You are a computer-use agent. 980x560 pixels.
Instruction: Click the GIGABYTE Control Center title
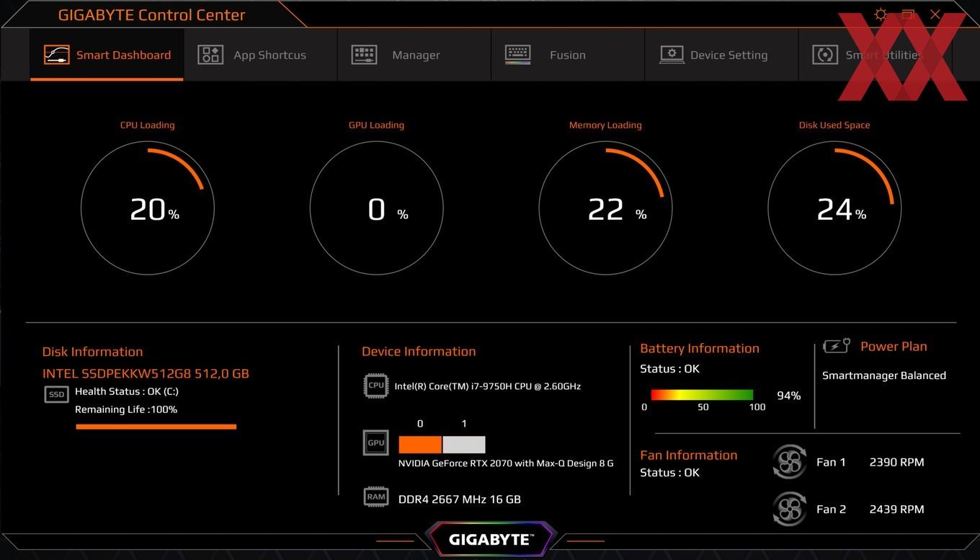[x=151, y=14]
